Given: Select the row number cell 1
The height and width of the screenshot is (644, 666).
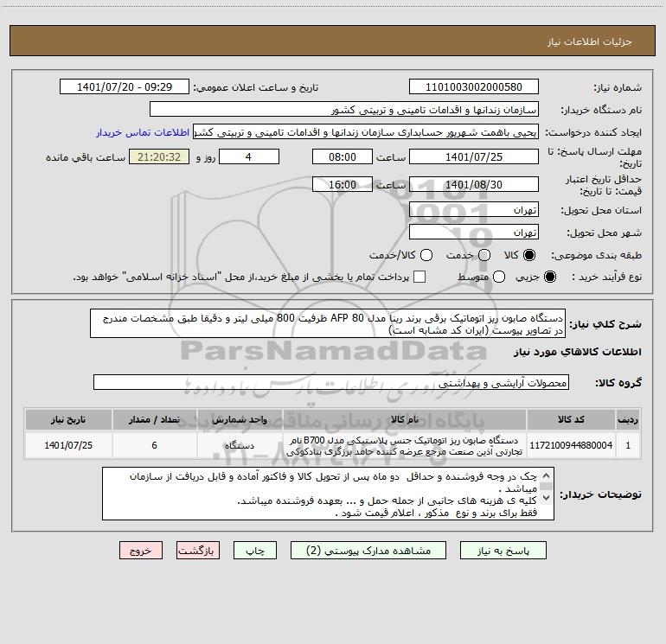Looking at the screenshot, I should click(x=628, y=445).
